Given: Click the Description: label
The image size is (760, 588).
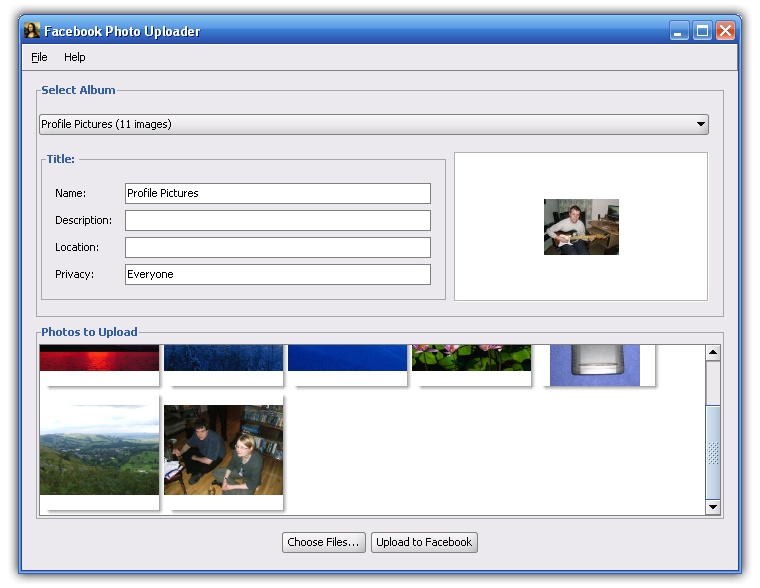Looking at the screenshot, I should click(x=83, y=221).
